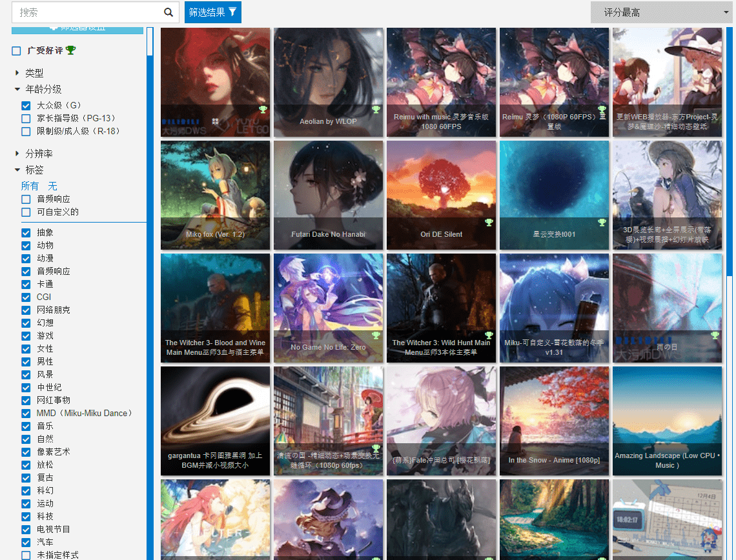This screenshot has width=736, height=560.
Task: Click the trophy badge on Reimu with music
Action: tap(489, 110)
